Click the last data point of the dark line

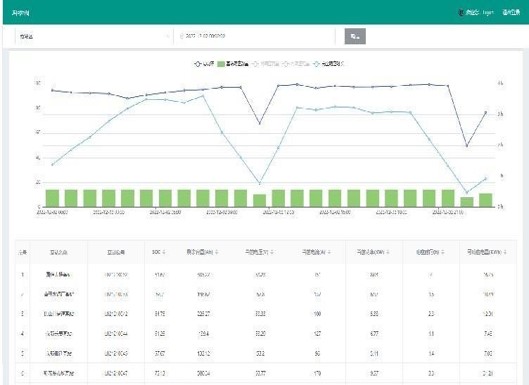click(x=486, y=112)
